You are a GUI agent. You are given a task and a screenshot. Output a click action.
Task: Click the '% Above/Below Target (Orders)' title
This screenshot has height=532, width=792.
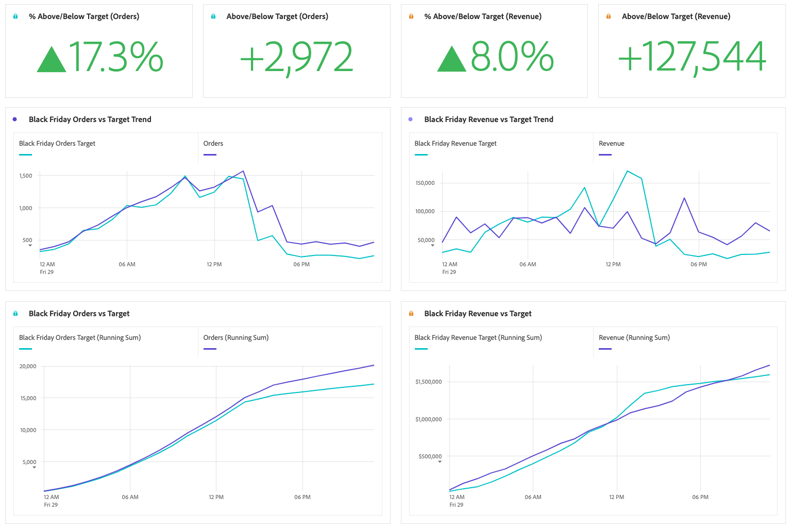coord(84,16)
